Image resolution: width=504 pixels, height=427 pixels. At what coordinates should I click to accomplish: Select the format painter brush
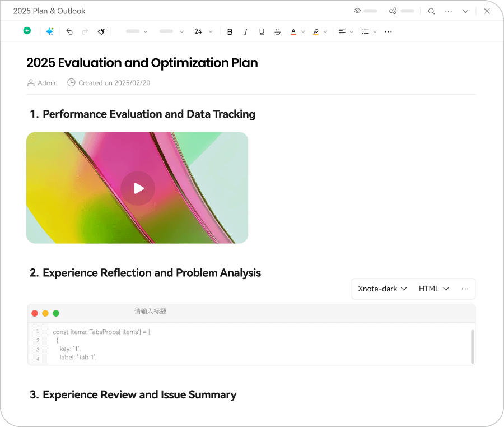[101, 31]
